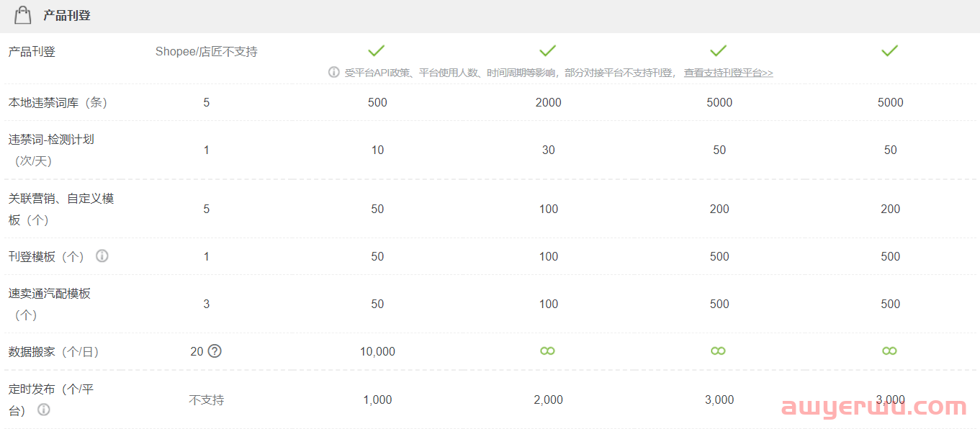
Task: Open the 查看支持刊登平台>> link
Action: click(729, 73)
